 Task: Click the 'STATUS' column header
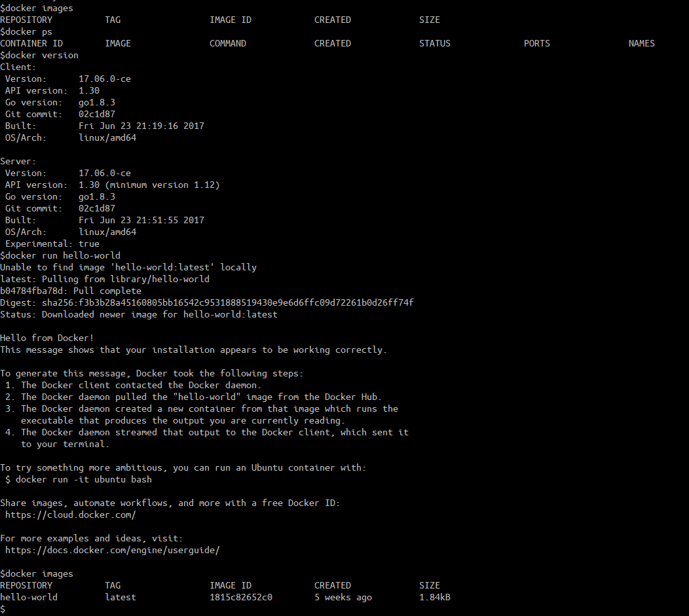[x=435, y=43]
